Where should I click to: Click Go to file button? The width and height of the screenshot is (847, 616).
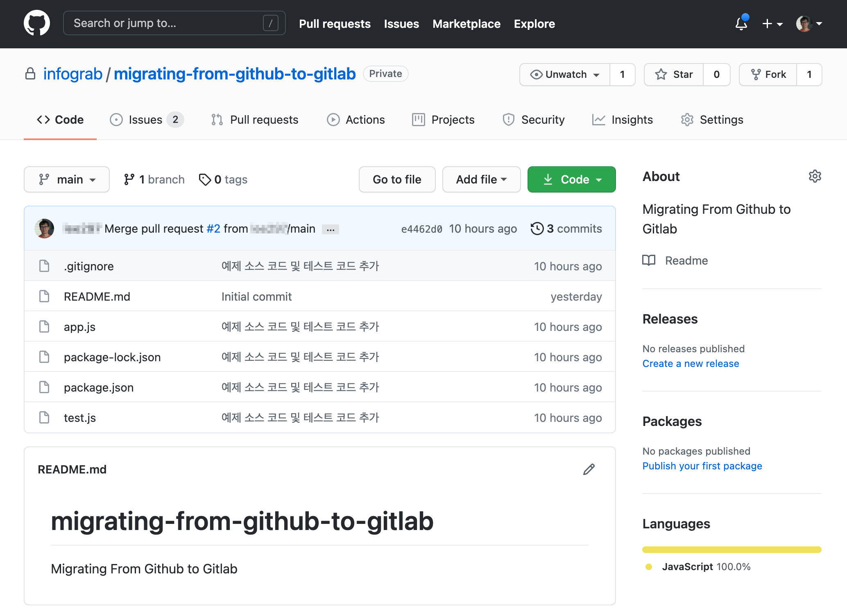(x=397, y=179)
